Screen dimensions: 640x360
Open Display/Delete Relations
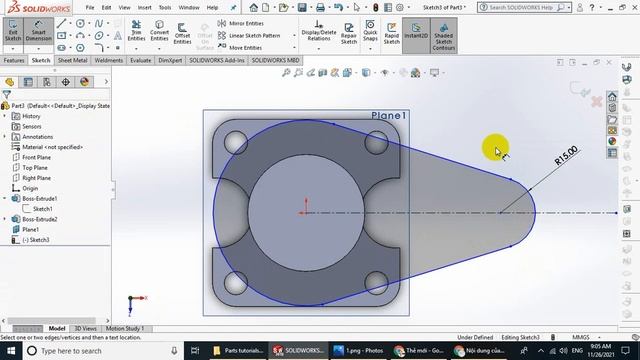click(x=319, y=31)
